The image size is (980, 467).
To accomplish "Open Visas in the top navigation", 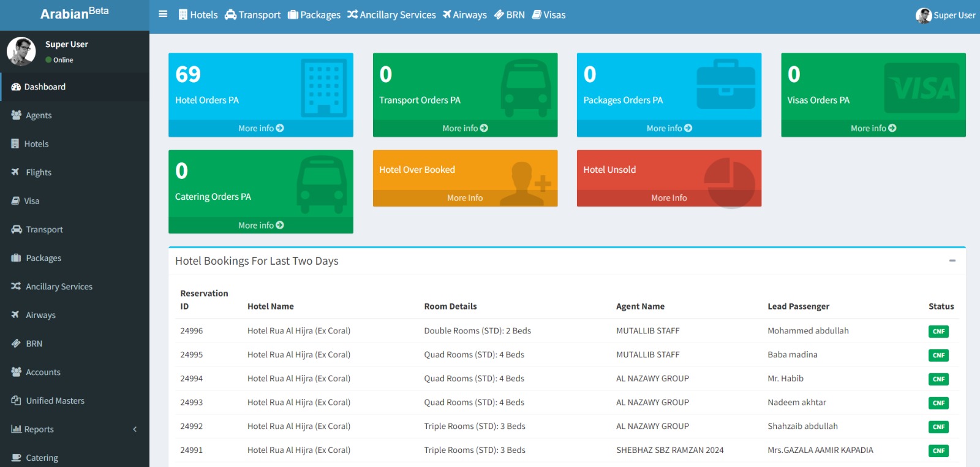I will pos(549,15).
